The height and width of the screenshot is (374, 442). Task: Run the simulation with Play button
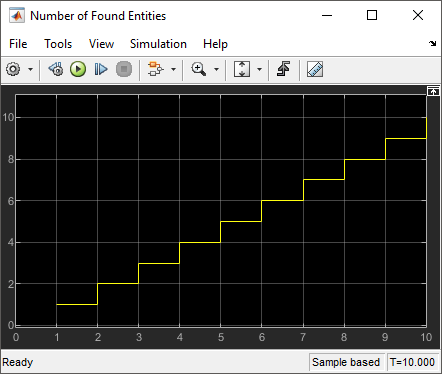coord(78,69)
